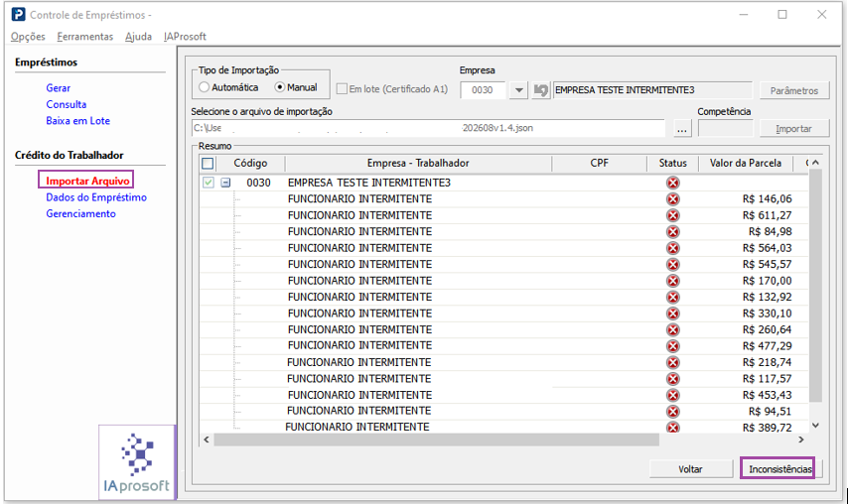The height and width of the screenshot is (504, 849).
Task: Click the error status icon beside R$ 170,00
Action: click(x=672, y=281)
